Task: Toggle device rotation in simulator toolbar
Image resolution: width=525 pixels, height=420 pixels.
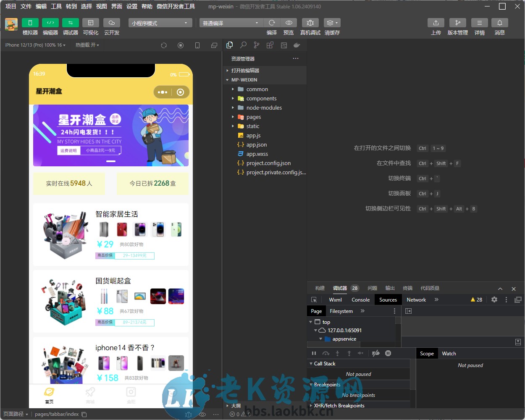Action: coord(197,45)
